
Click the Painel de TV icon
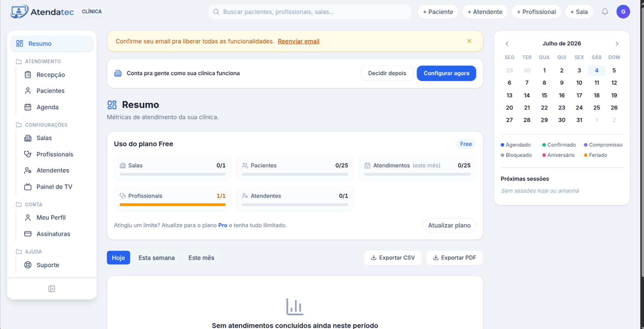click(28, 187)
